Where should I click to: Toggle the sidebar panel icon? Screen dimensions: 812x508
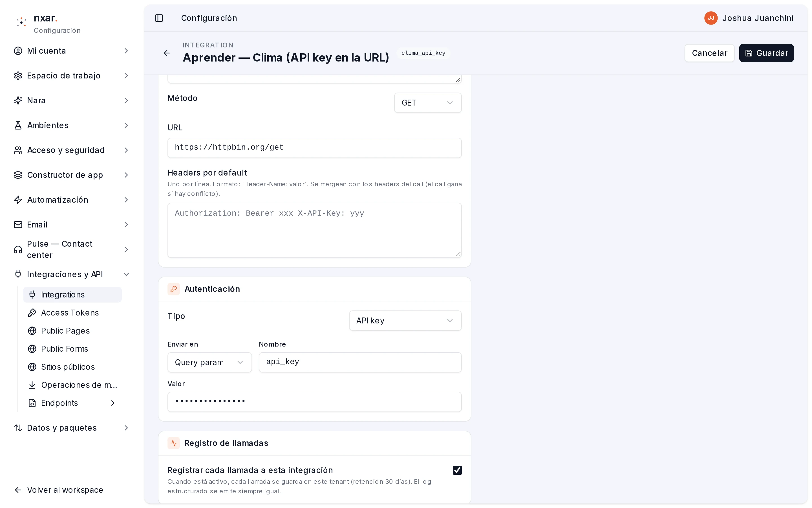pyautogui.click(x=159, y=18)
